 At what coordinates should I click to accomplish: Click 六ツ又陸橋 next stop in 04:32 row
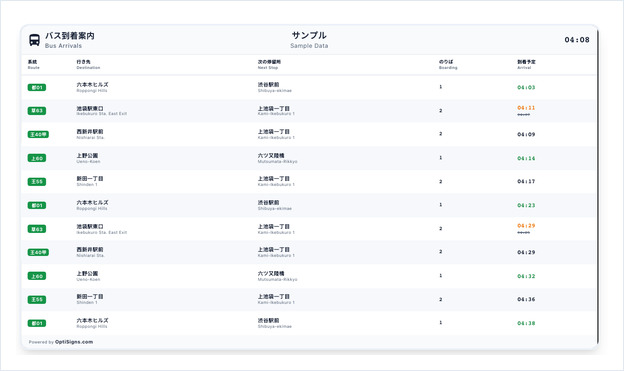click(x=271, y=273)
